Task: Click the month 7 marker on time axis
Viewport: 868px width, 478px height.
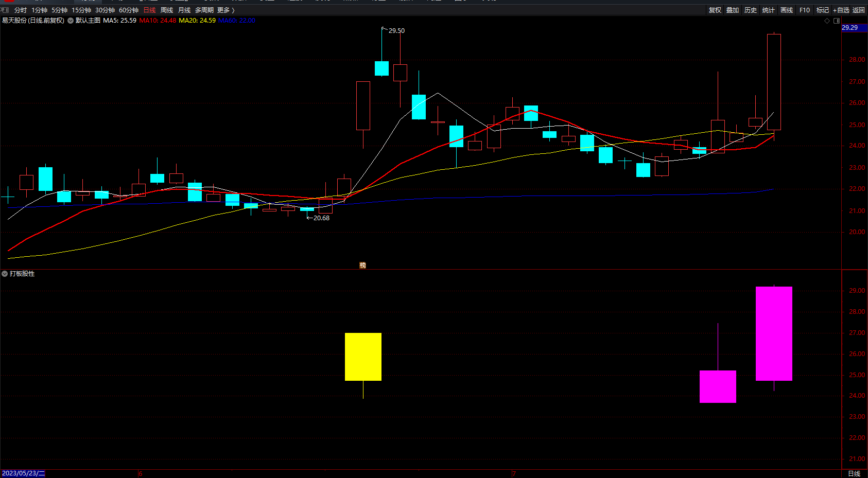Action: tap(514, 473)
